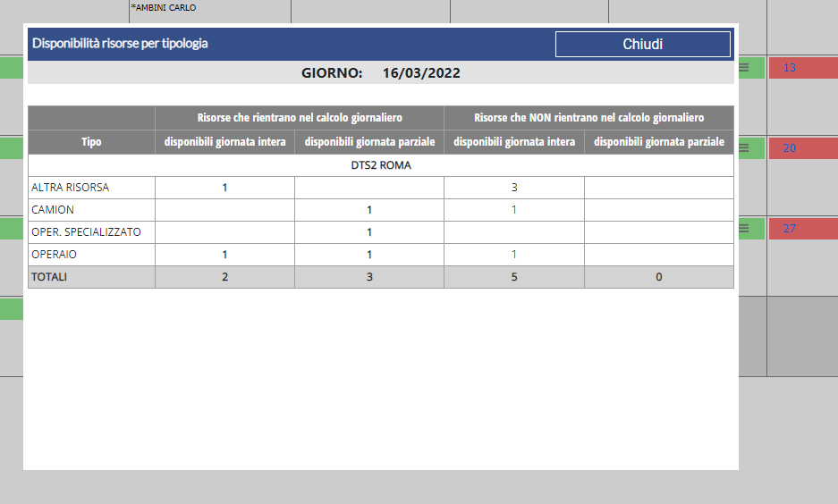
Task: Click the date 16/03/2022 next to GIORNO
Action: (x=420, y=73)
